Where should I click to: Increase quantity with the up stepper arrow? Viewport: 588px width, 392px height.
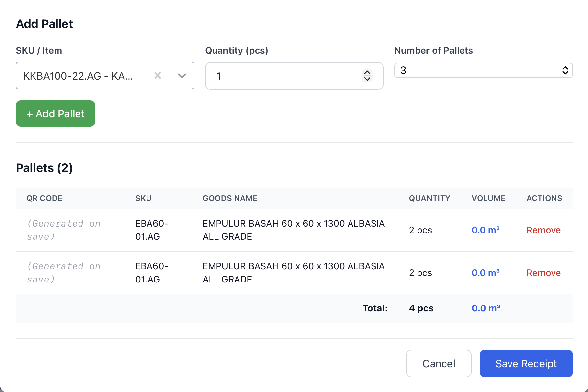pos(367,73)
